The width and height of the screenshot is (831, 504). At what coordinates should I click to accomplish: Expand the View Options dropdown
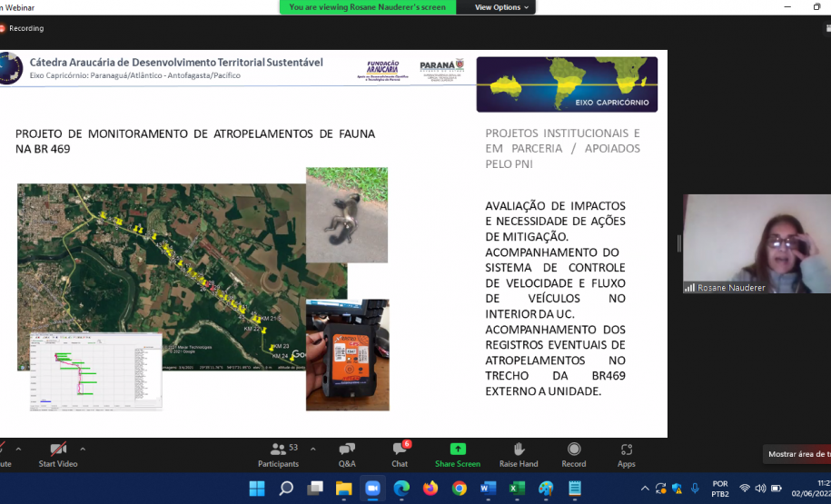502,7
